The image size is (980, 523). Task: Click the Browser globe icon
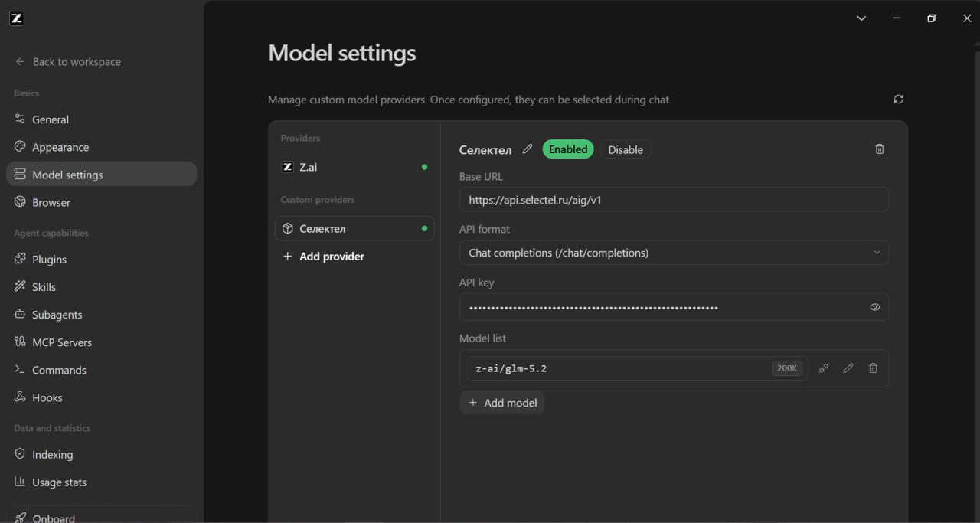(20, 202)
